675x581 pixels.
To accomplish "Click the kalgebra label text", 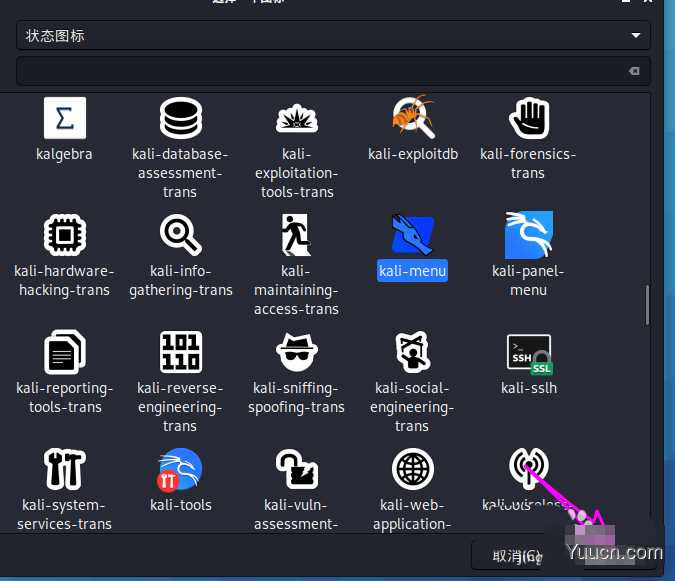I will coord(64,155).
